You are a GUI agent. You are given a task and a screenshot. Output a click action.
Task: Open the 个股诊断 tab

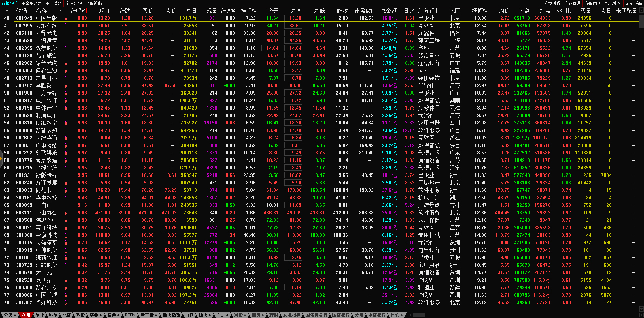click(94, 3)
